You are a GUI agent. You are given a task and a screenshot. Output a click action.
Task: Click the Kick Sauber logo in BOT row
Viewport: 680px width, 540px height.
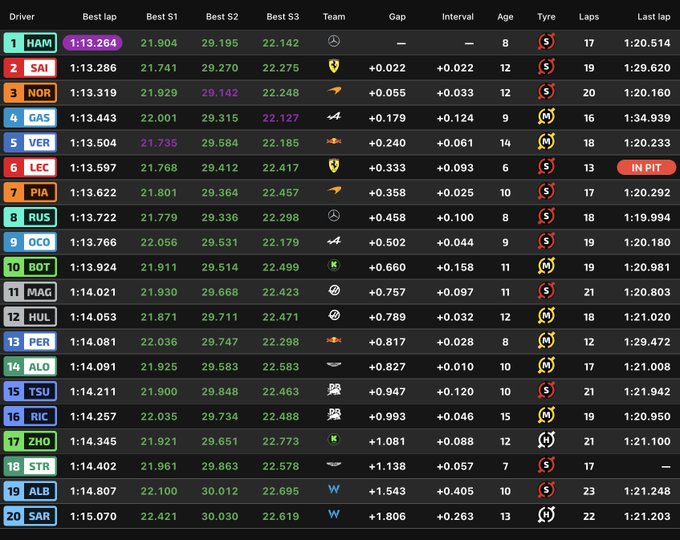point(333,265)
